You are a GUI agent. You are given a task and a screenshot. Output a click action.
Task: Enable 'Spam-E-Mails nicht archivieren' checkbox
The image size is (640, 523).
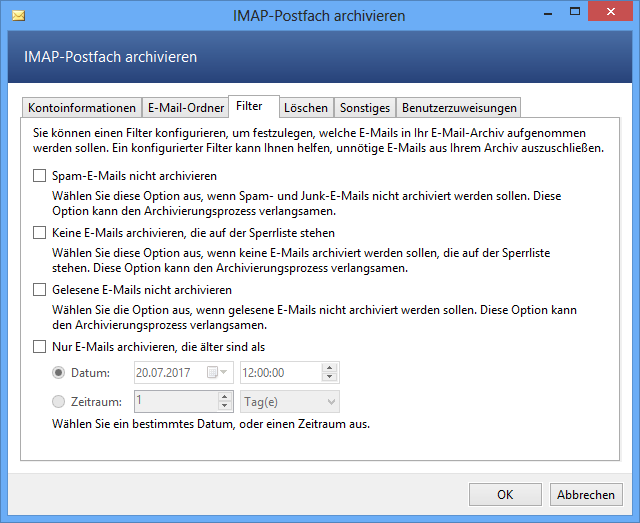(39, 176)
